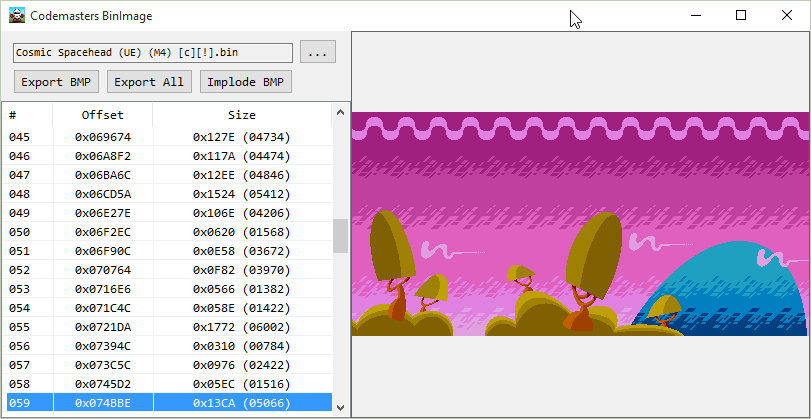811x419 pixels.
Task: Click size 0x1772 (06002)
Action: point(242,327)
